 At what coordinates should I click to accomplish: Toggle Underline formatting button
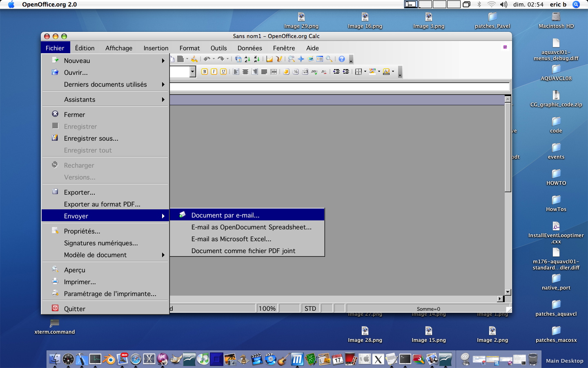pos(223,72)
